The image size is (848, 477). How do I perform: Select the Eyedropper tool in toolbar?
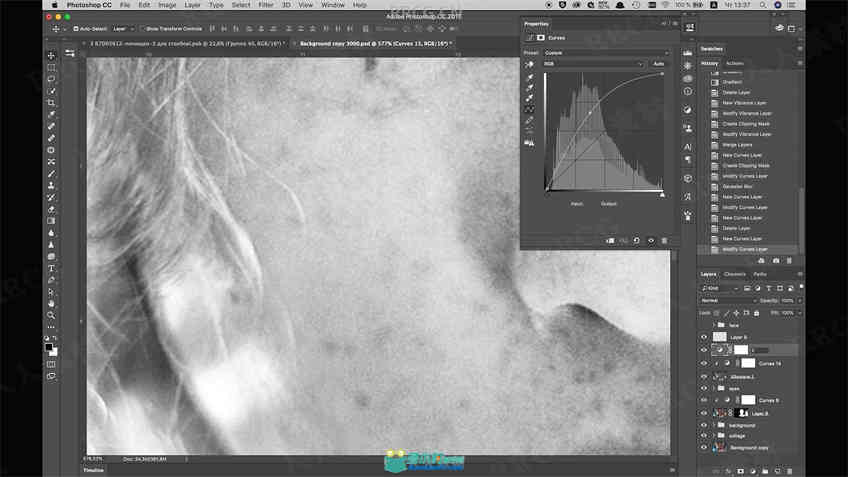click(x=51, y=115)
